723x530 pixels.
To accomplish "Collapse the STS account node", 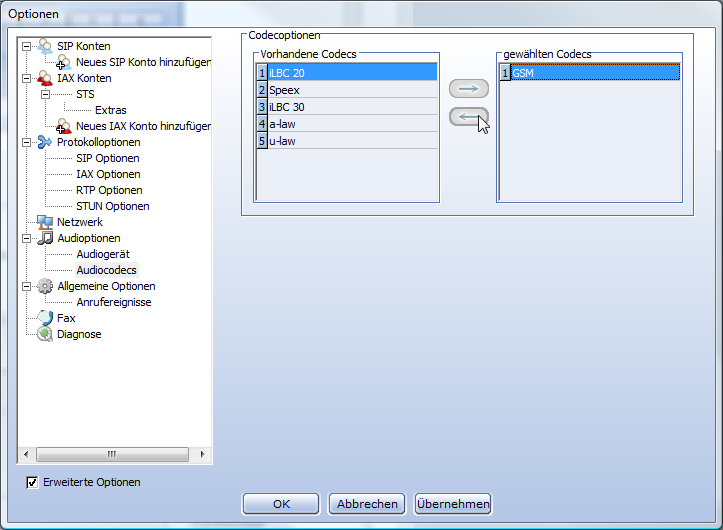I will tap(46, 94).
